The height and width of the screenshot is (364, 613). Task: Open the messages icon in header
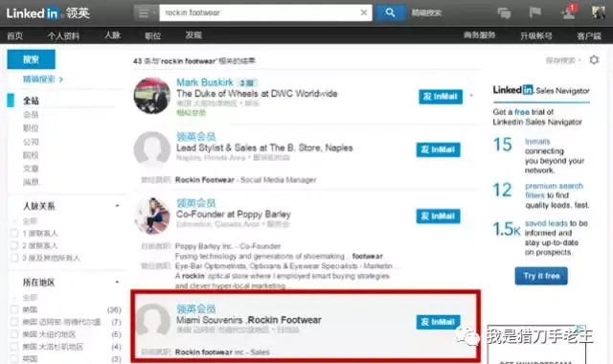tap(504, 13)
